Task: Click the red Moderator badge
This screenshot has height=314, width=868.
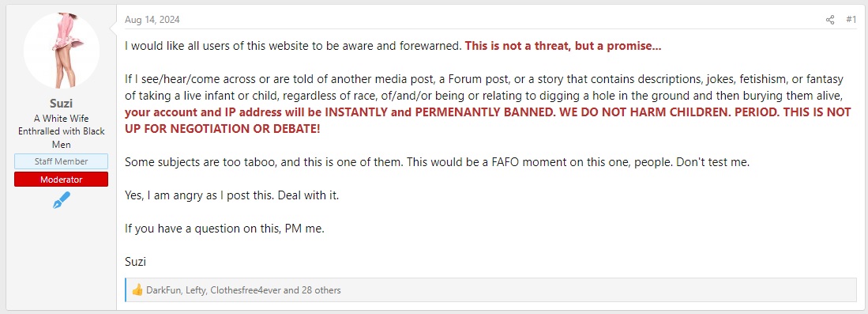Action: [x=62, y=180]
